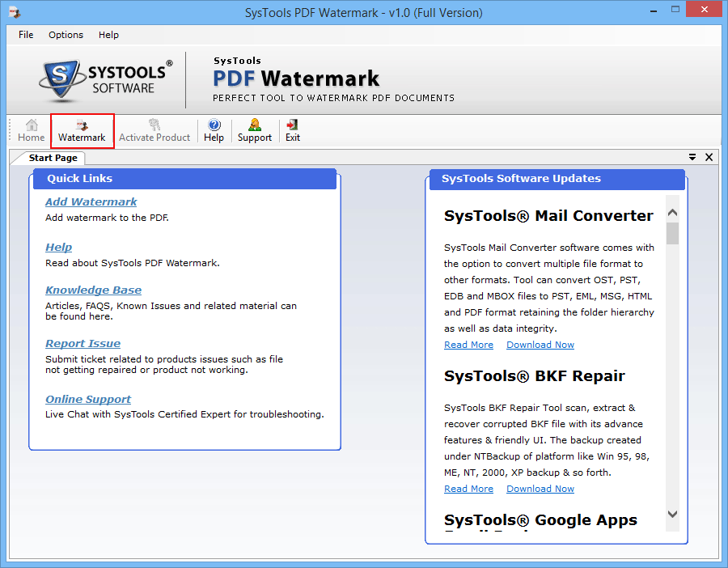Viewport: 728px width, 568px height.
Task: Minimize the SysTools PDF Watermark window
Action: click(654, 11)
